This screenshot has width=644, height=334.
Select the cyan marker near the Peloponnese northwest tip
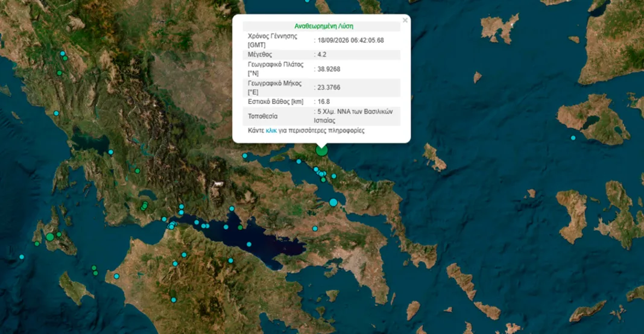pyautogui.click(x=116, y=276)
